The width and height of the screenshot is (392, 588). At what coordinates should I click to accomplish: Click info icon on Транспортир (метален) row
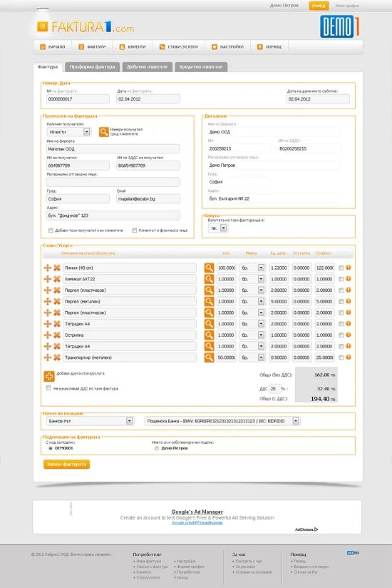tap(349, 358)
